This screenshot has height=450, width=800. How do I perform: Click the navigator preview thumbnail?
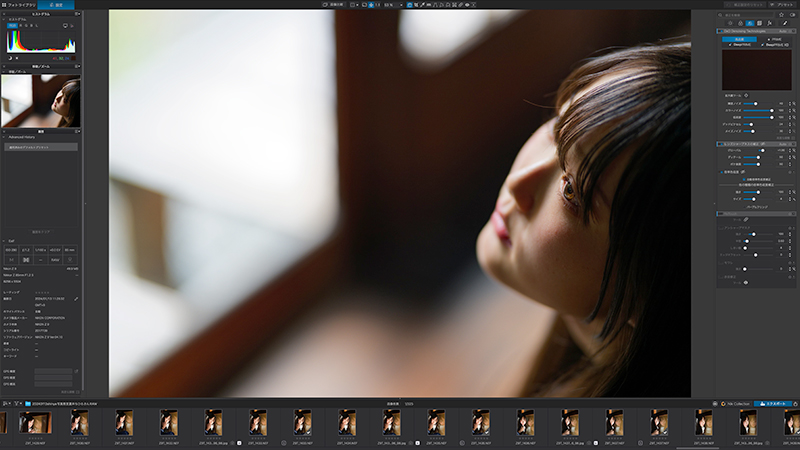coord(41,101)
